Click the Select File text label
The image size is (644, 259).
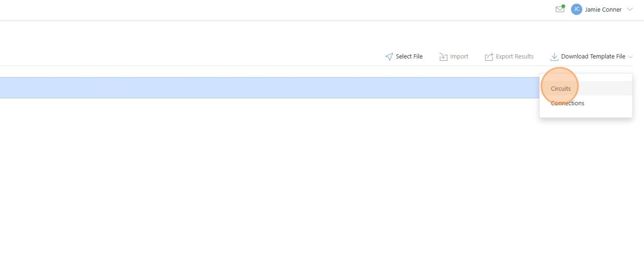click(x=409, y=56)
